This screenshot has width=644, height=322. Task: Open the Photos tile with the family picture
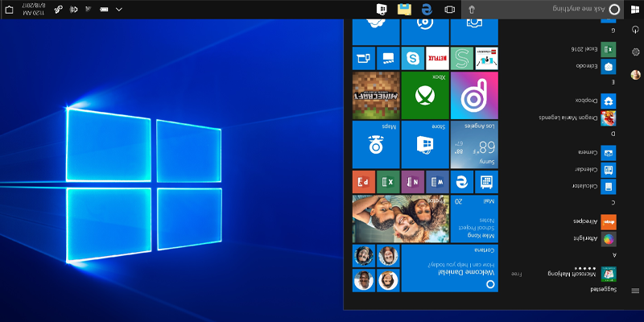pyautogui.click(x=400, y=219)
